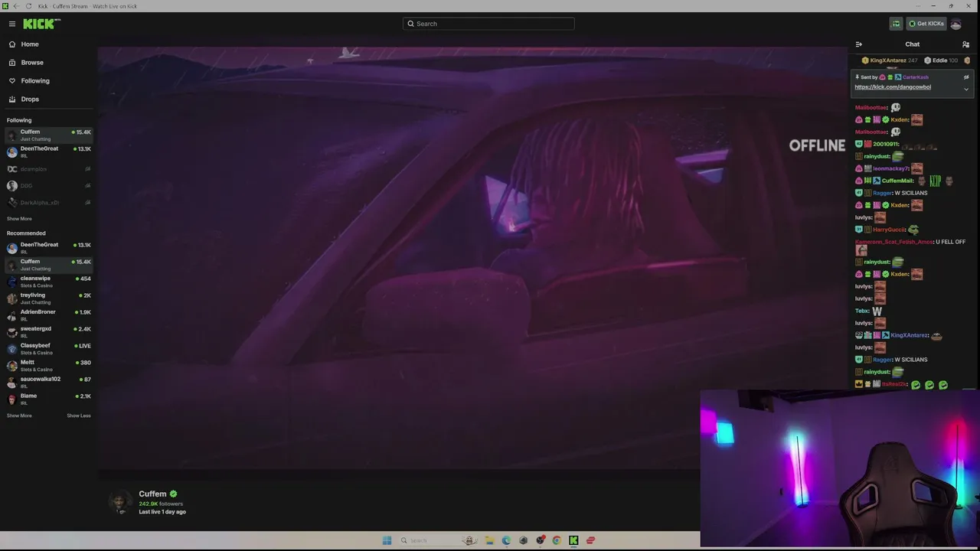This screenshot has width=980, height=551.
Task: Open leonmackay7's chat username
Action: click(x=890, y=168)
